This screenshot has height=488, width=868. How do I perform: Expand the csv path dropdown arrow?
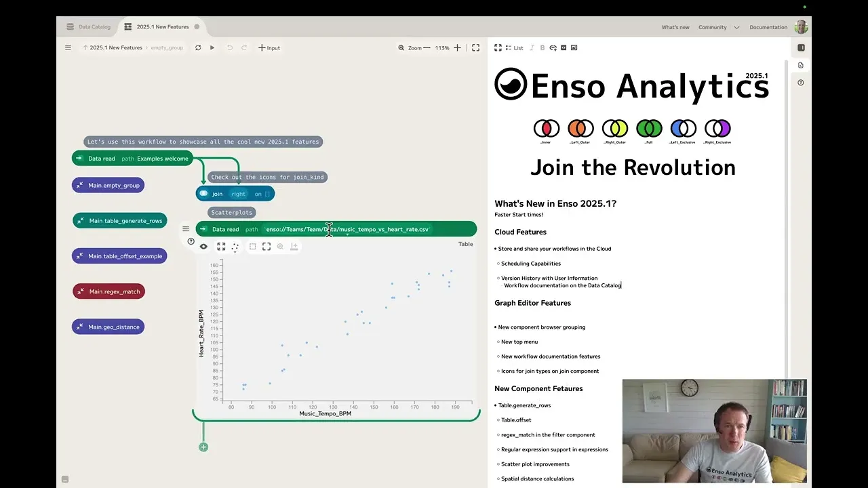pos(347,235)
